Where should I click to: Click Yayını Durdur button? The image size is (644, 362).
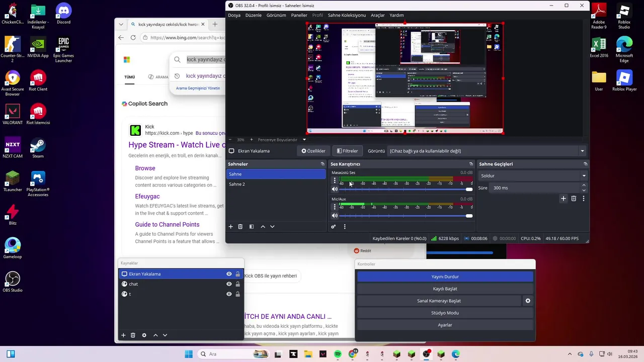tap(445, 277)
